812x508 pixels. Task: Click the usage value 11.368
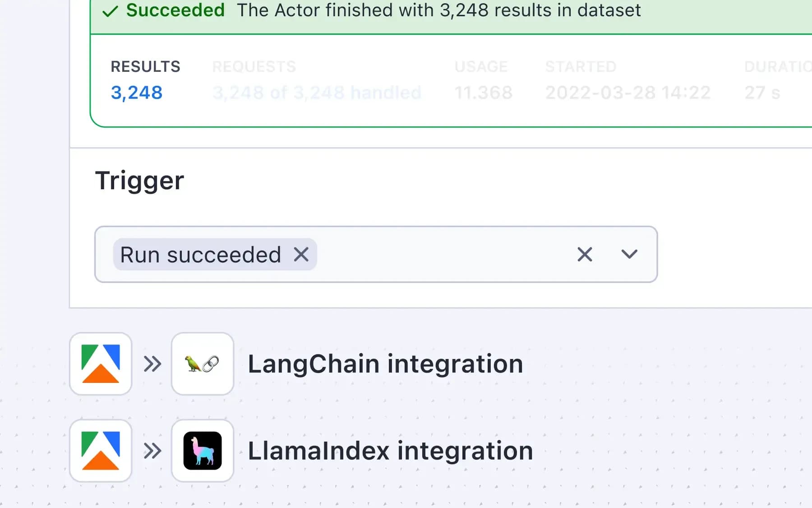pyautogui.click(x=483, y=93)
